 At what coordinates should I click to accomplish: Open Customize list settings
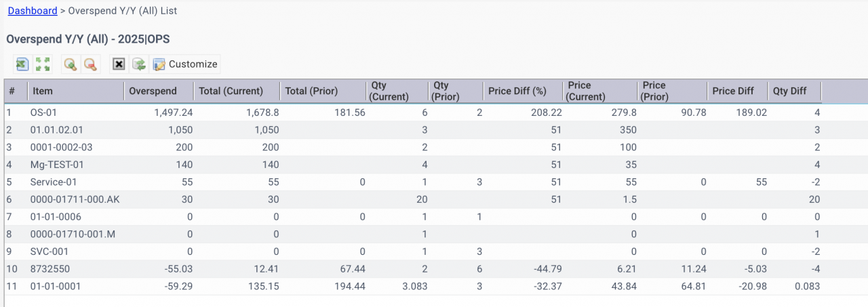pos(185,64)
